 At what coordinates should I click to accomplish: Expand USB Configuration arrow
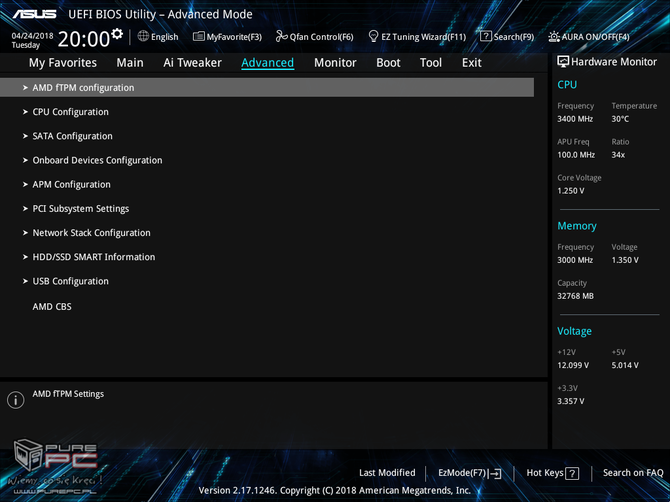click(x=25, y=282)
